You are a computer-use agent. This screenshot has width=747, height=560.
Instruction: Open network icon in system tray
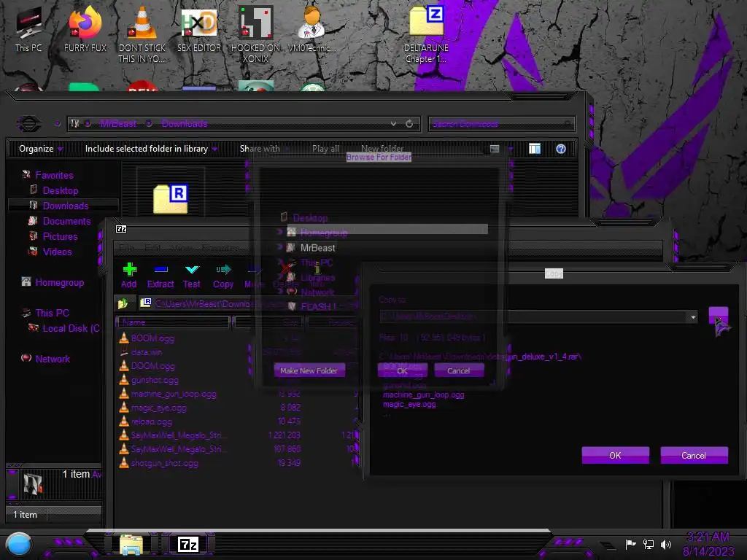[x=648, y=544]
